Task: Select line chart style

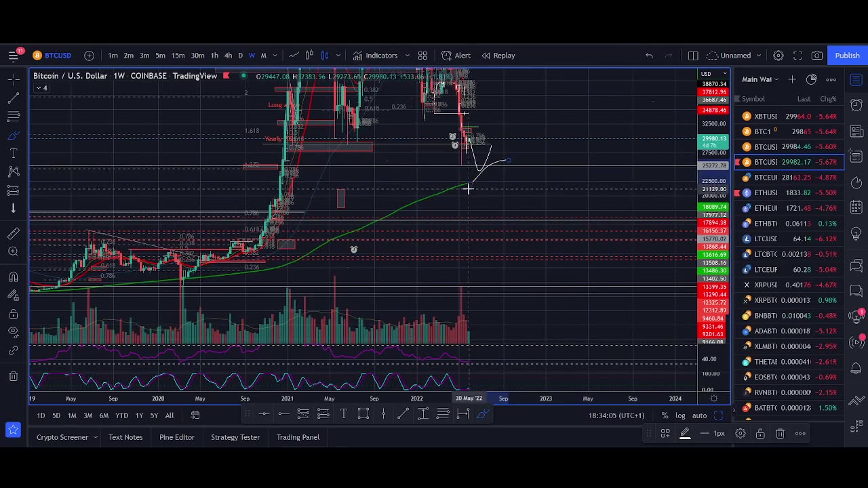Action: [x=294, y=56]
